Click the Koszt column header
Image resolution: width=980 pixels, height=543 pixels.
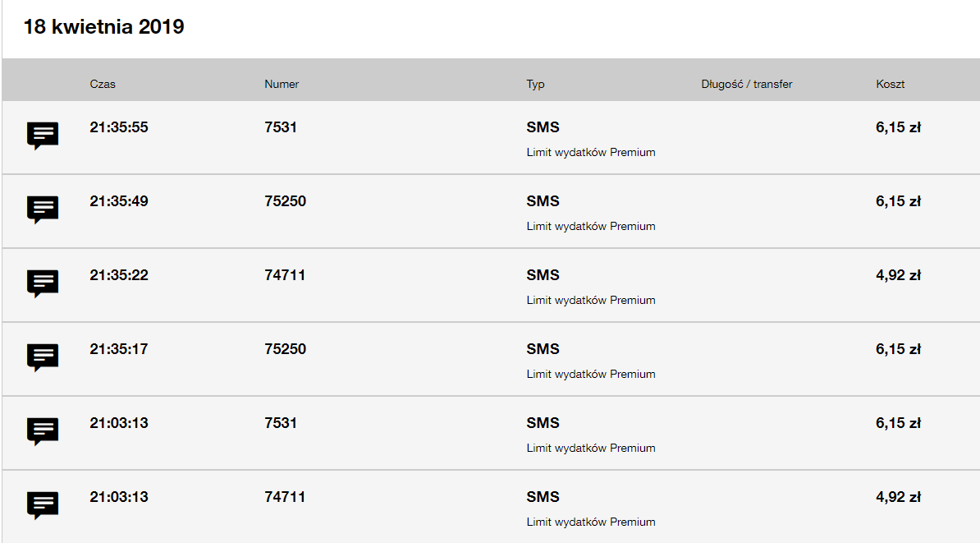tap(890, 84)
